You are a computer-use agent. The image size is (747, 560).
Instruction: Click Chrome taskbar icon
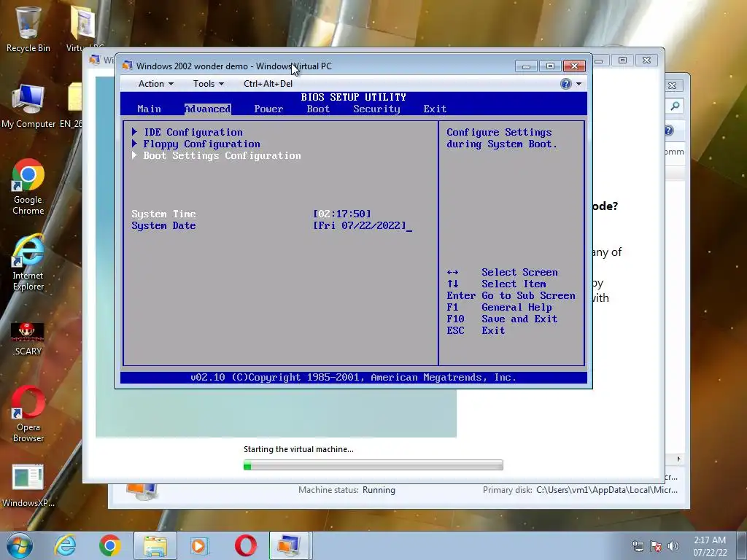coord(109,545)
